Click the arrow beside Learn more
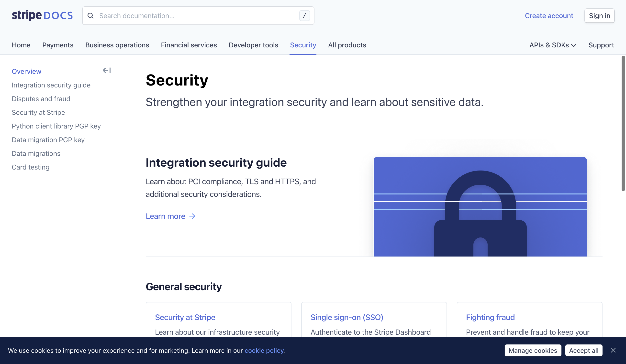626x364 pixels. pos(192,216)
